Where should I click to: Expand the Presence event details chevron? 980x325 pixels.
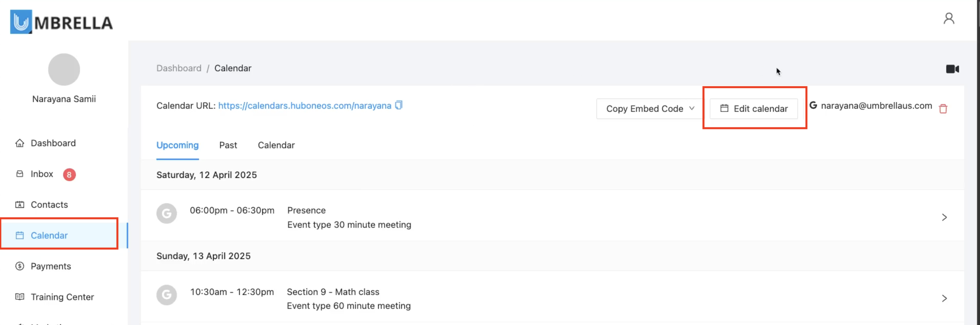point(944,217)
